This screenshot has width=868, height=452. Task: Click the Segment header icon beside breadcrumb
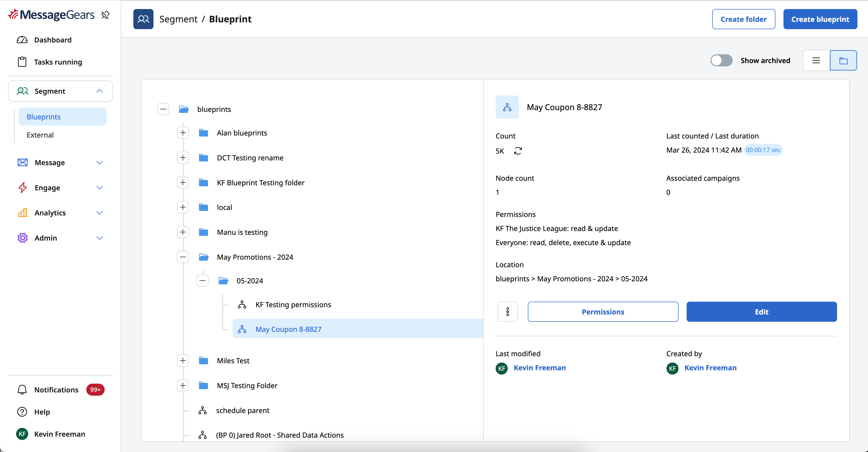[143, 19]
